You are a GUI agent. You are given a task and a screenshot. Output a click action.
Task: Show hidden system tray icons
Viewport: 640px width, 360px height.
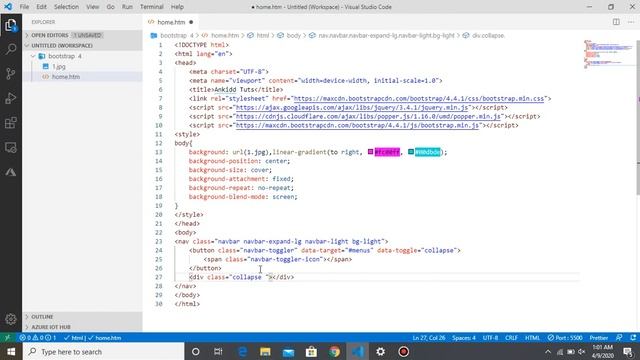548,351
